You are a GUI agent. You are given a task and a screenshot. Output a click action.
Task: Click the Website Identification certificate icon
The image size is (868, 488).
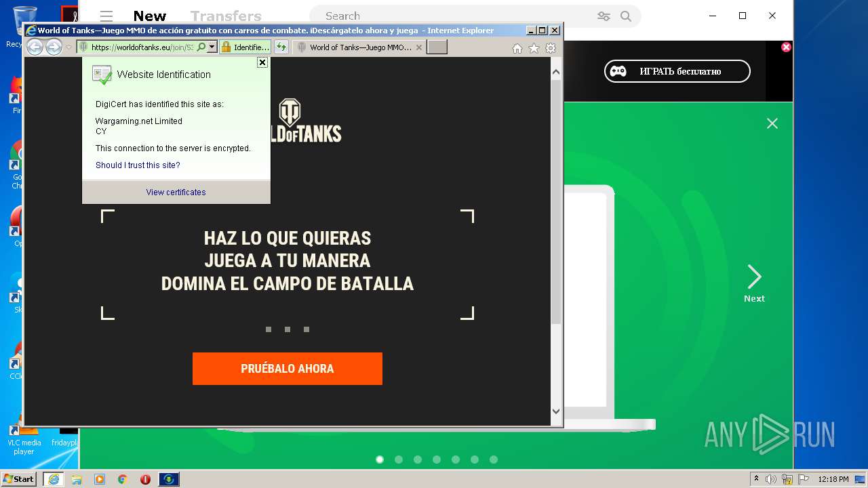[102, 75]
